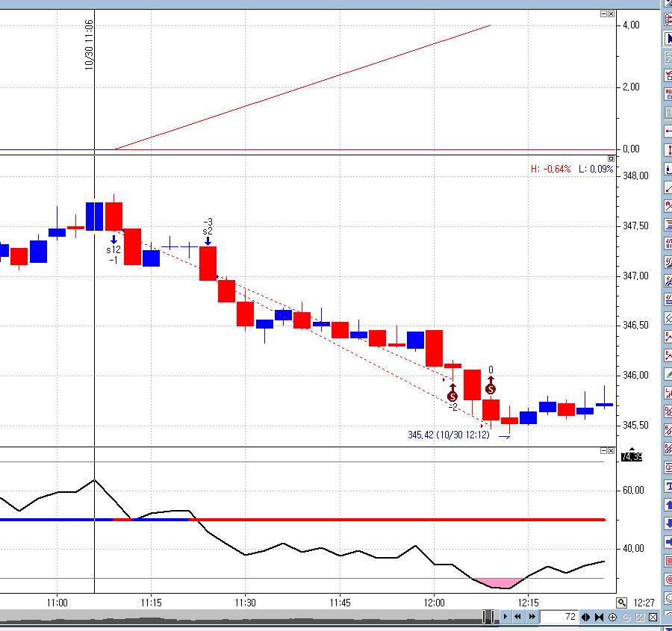Image resolution: width=672 pixels, height=631 pixels.
Task: Click the compress bar spacing bowtie icon
Action: 600,617
